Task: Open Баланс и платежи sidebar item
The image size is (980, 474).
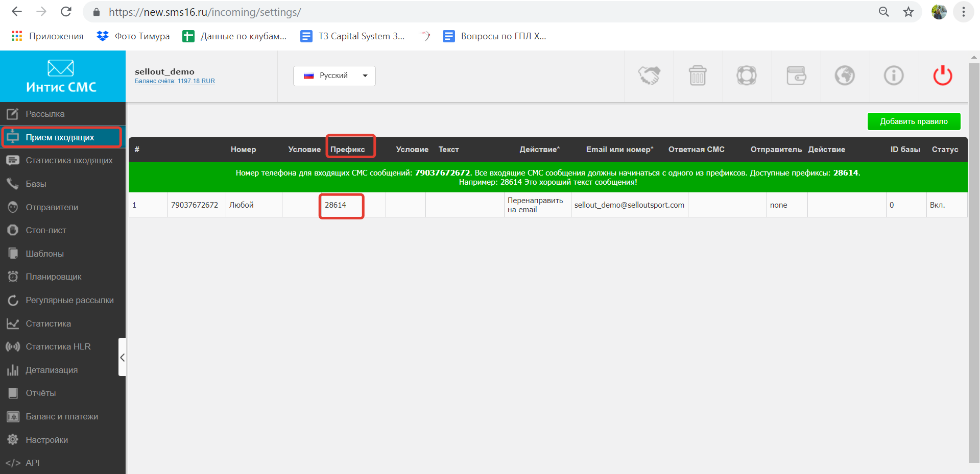Action: coord(63,416)
